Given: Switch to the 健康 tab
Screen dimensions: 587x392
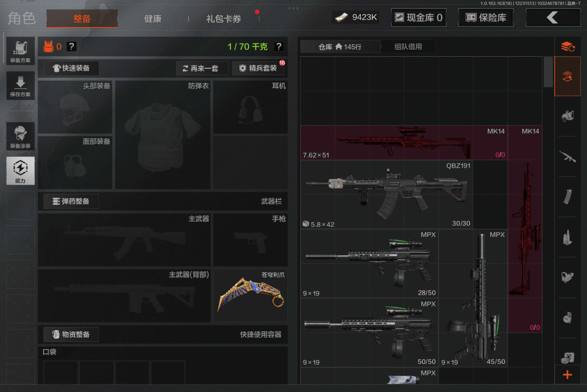Looking at the screenshot, I should [x=153, y=19].
